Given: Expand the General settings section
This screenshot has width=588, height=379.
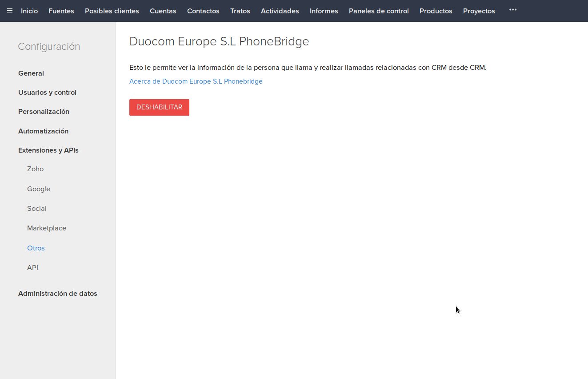Looking at the screenshot, I should click(31, 73).
